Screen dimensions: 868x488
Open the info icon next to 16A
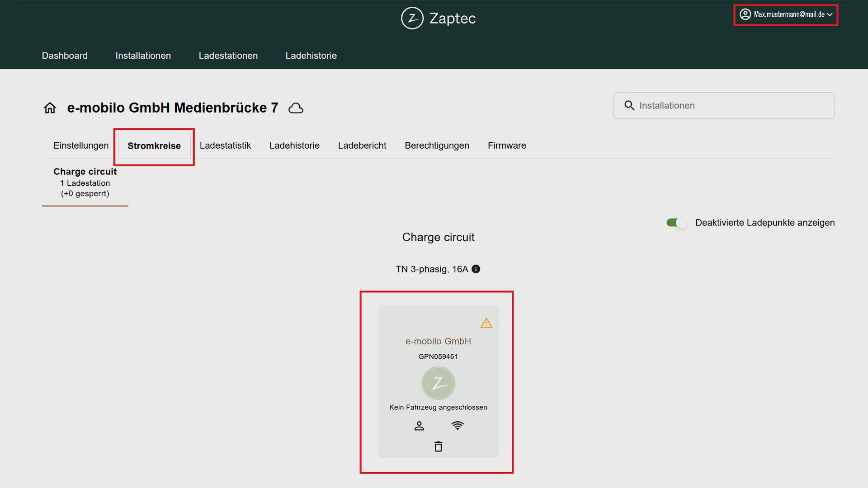click(x=476, y=269)
